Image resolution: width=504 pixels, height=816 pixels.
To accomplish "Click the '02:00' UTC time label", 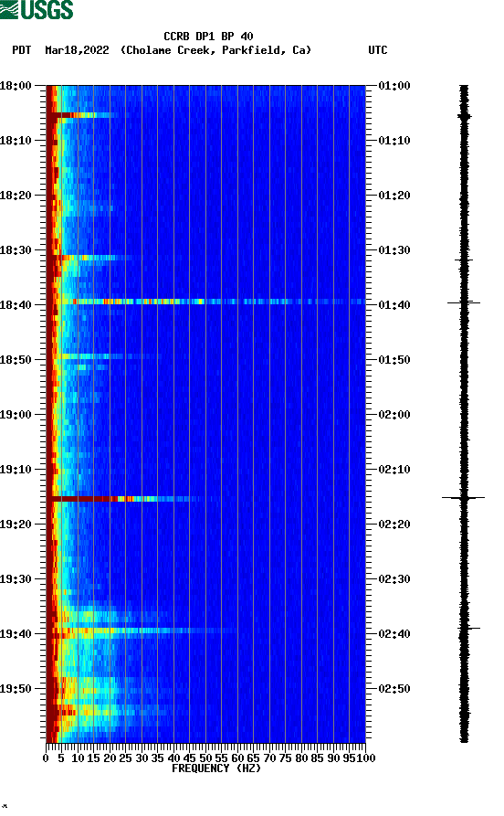I will point(394,415).
